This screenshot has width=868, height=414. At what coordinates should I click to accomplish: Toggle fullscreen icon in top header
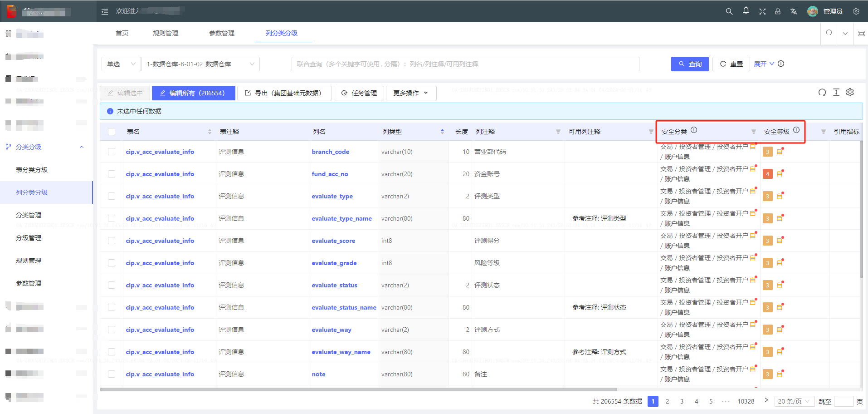(x=762, y=11)
